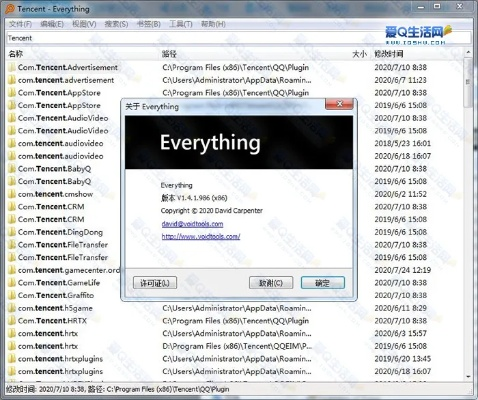478x400 pixels.
Task: Open the 工具(T) menu
Action: (181, 24)
